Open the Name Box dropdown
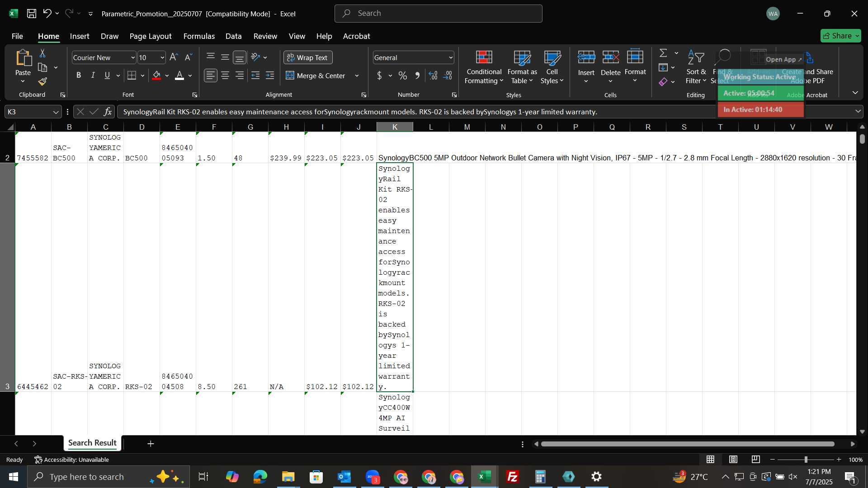The image size is (868, 488). (56, 112)
